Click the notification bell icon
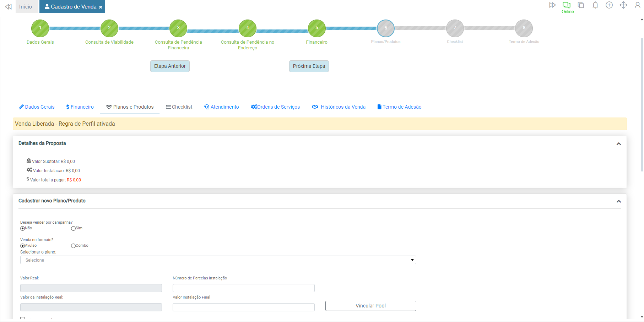The height and width of the screenshot is (322, 644). click(x=595, y=5)
